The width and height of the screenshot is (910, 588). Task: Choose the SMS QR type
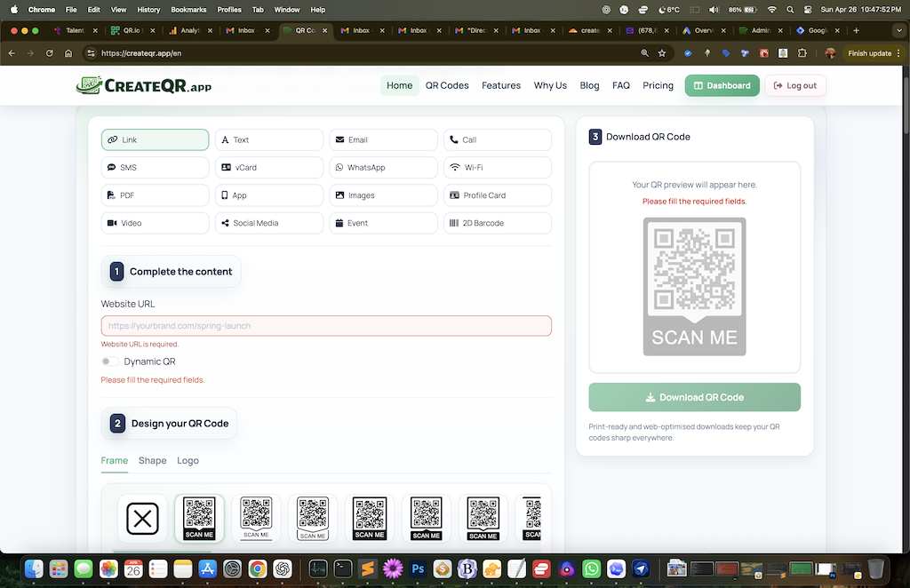pos(155,168)
